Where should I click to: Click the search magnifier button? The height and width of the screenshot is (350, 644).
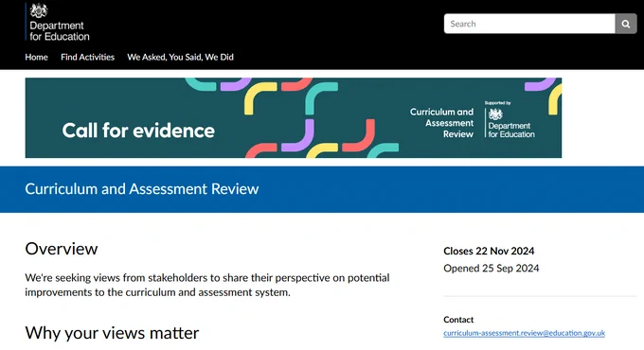pyautogui.click(x=625, y=24)
